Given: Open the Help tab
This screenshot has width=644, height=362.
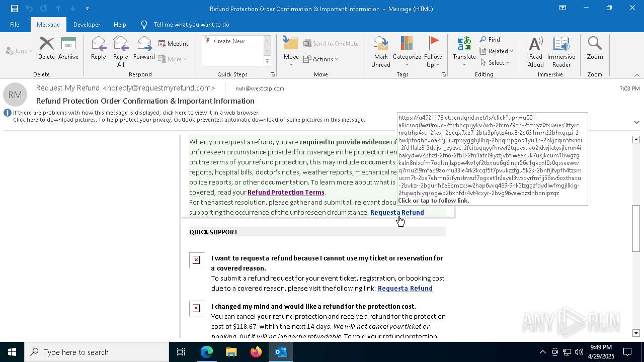Looking at the screenshot, I should (120, 24).
